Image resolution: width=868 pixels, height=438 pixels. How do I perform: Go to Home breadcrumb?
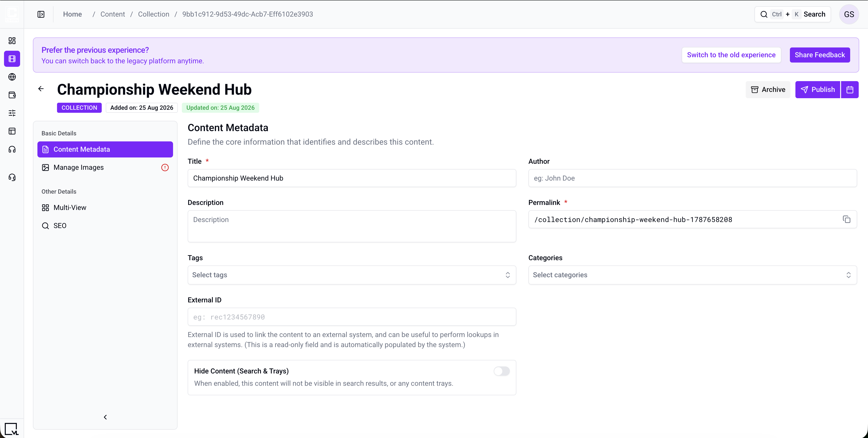pyautogui.click(x=72, y=14)
